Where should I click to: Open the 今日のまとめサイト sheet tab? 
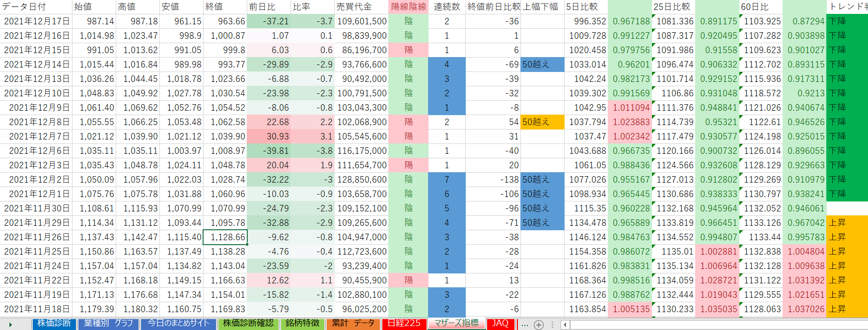[x=178, y=324]
